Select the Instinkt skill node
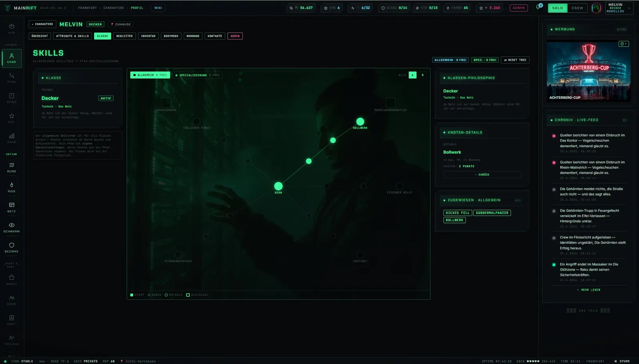The image size is (639, 364). 360,255
